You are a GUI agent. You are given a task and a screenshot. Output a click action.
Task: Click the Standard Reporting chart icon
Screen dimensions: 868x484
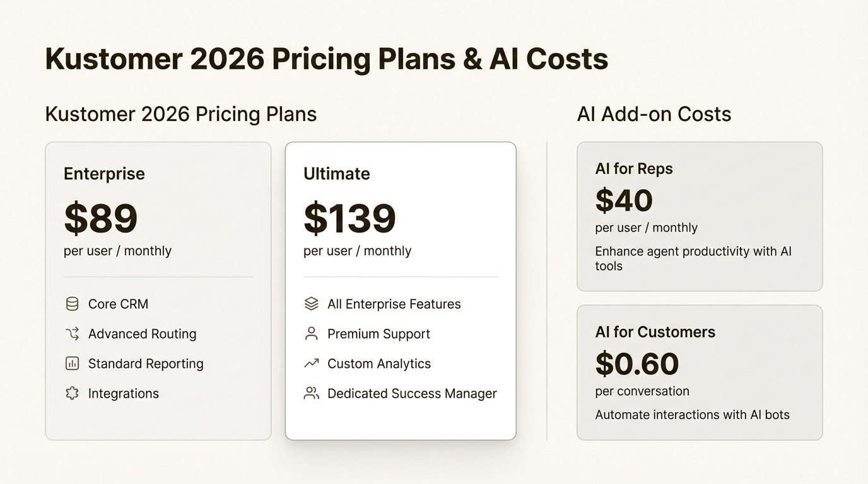coord(72,364)
